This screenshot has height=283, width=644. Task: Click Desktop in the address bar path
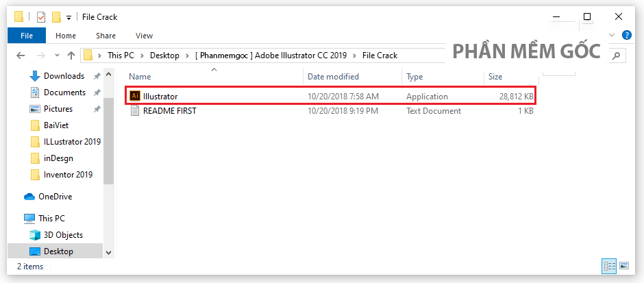(x=165, y=56)
